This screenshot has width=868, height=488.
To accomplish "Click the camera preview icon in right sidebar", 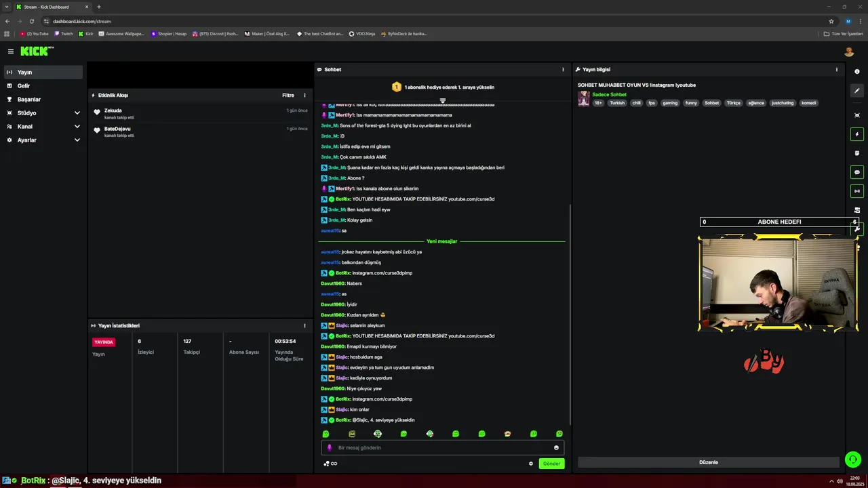I will coord(857,210).
